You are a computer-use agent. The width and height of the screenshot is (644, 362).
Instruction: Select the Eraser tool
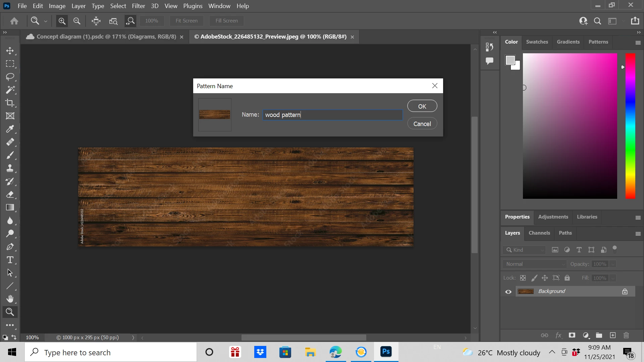[x=10, y=194]
